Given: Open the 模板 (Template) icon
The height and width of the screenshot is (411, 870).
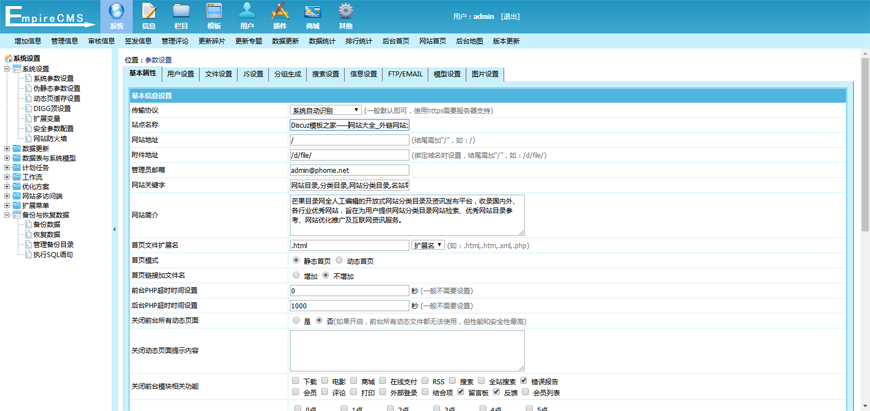Looking at the screenshot, I should click(213, 15).
